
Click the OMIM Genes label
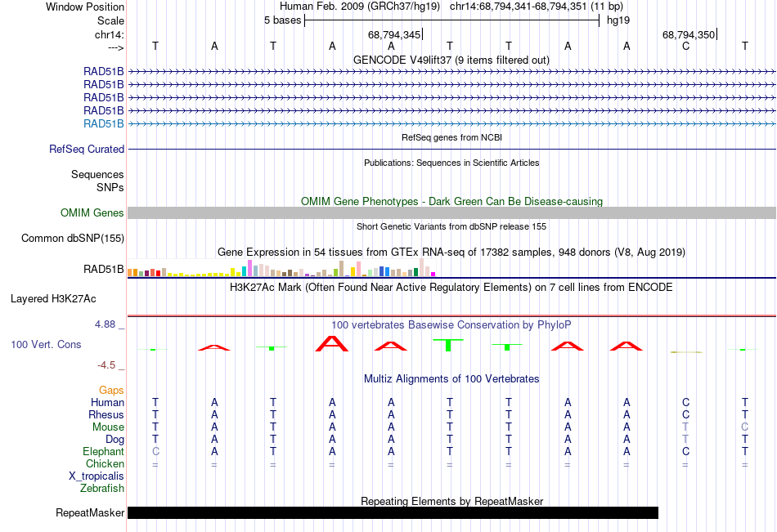[x=92, y=213]
